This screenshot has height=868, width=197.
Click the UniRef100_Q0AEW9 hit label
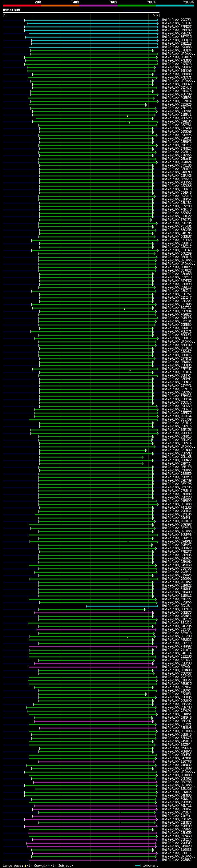pyautogui.click(x=177, y=843)
